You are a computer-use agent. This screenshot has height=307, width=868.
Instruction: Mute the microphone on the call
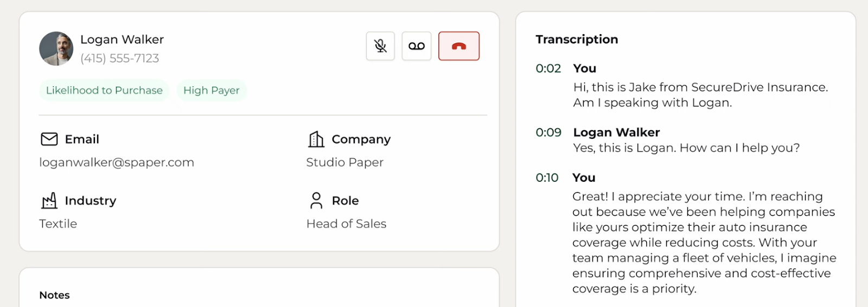pos(380,46)
